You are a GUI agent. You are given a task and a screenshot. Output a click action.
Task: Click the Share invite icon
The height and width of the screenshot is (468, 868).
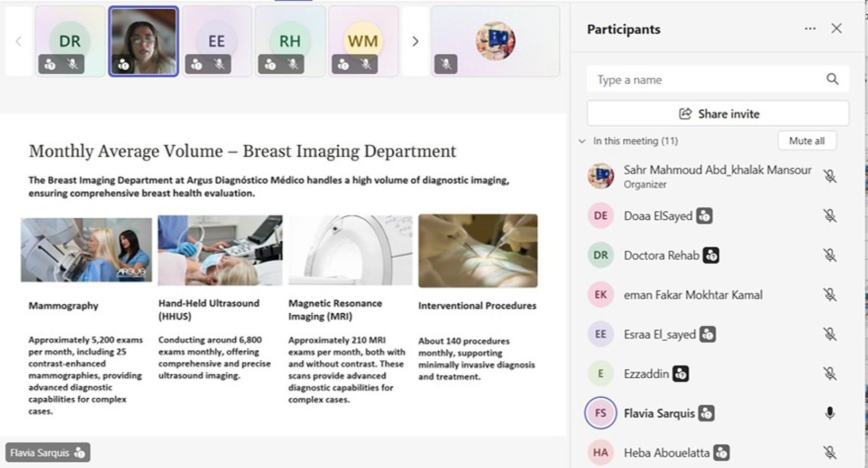(x=685, y=114)
